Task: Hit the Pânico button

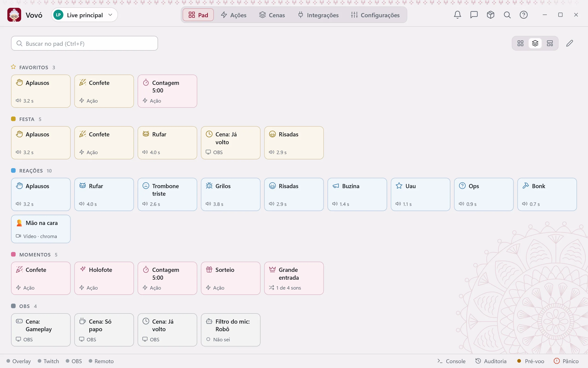Action: pos(566,361)
